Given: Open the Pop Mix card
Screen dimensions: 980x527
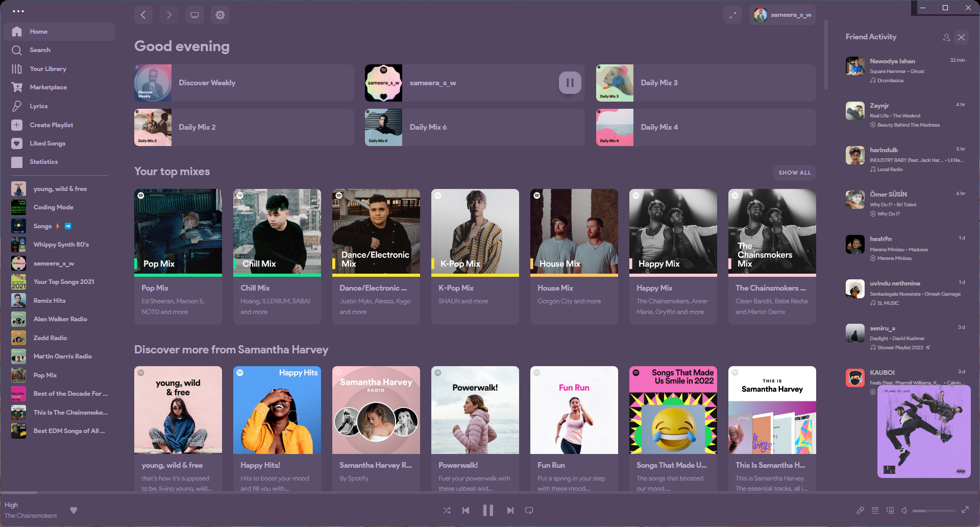Looking at the screenshot, I should (178, 256).
